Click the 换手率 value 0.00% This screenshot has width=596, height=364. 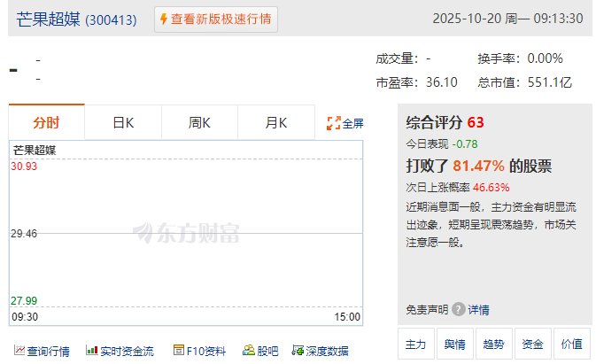coord(545,58)
